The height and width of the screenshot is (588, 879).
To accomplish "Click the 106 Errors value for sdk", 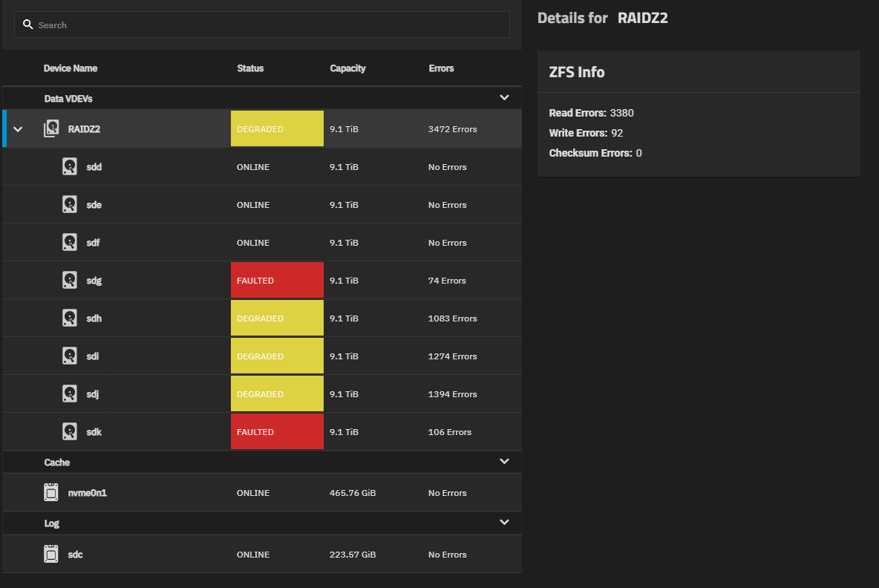I will (x=450, y=431).
